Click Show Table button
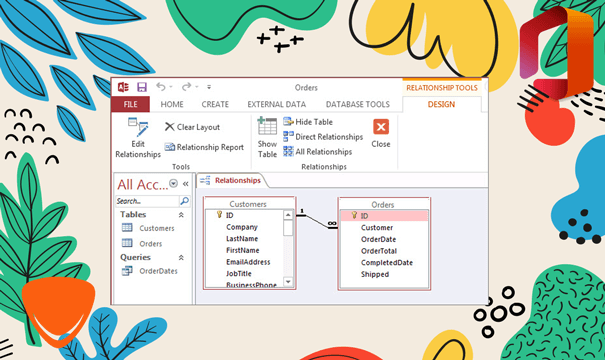The image size is (605, 360). 267,138
